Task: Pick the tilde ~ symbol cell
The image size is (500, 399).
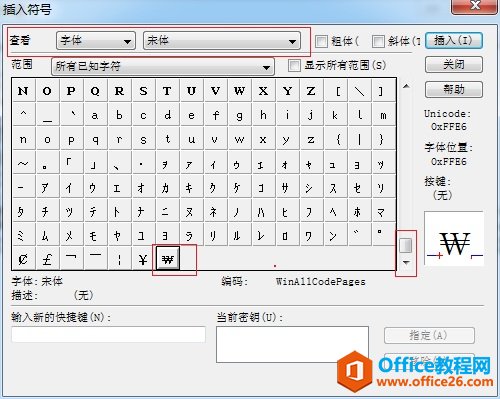Action: click(x=24, y=163)
